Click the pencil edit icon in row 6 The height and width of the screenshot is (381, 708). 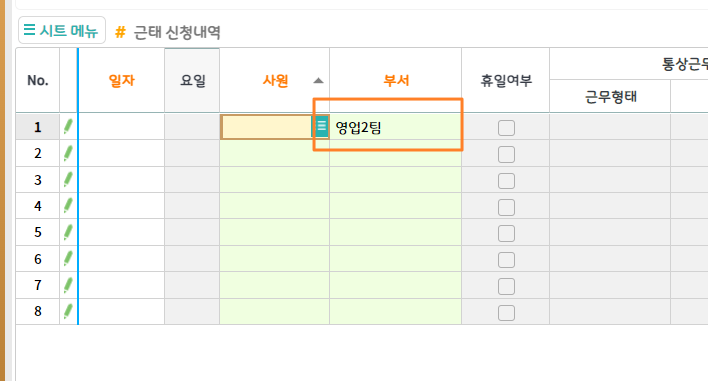coord(68,259)
